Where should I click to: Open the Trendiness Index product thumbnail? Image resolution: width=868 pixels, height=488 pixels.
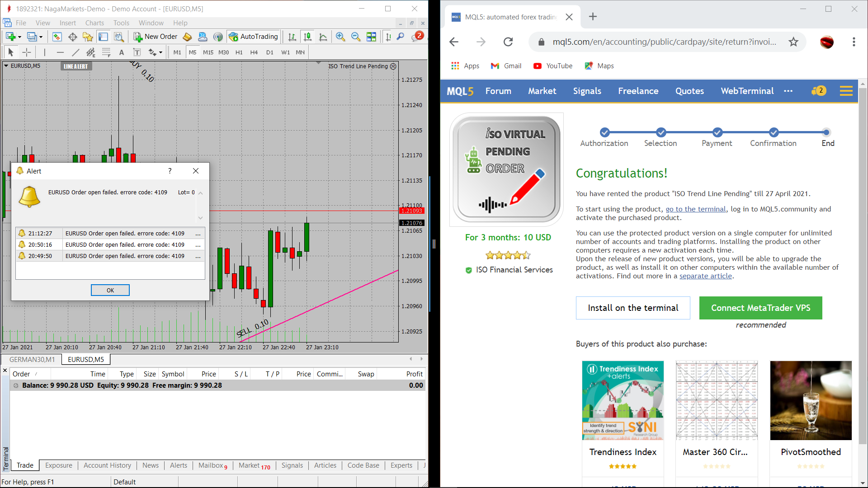623,400
